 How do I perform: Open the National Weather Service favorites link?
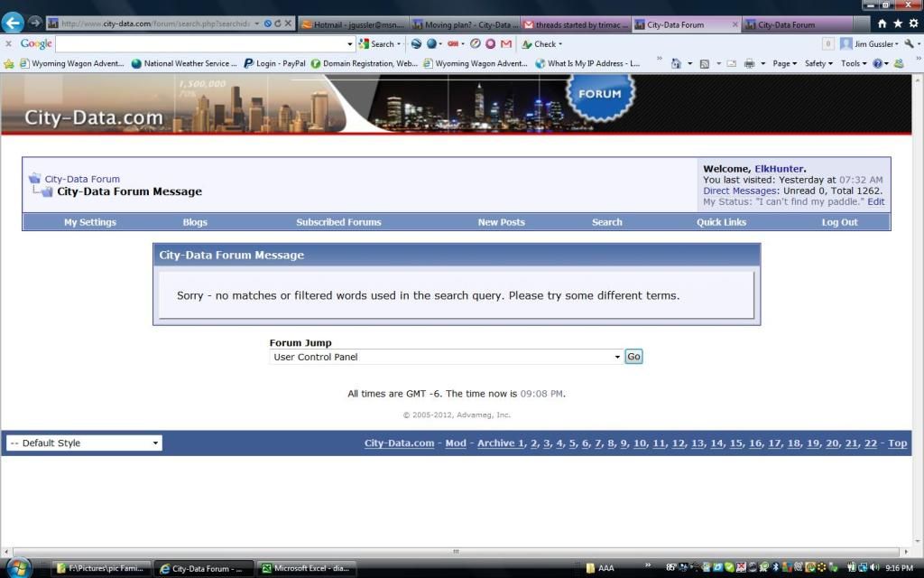184,64
